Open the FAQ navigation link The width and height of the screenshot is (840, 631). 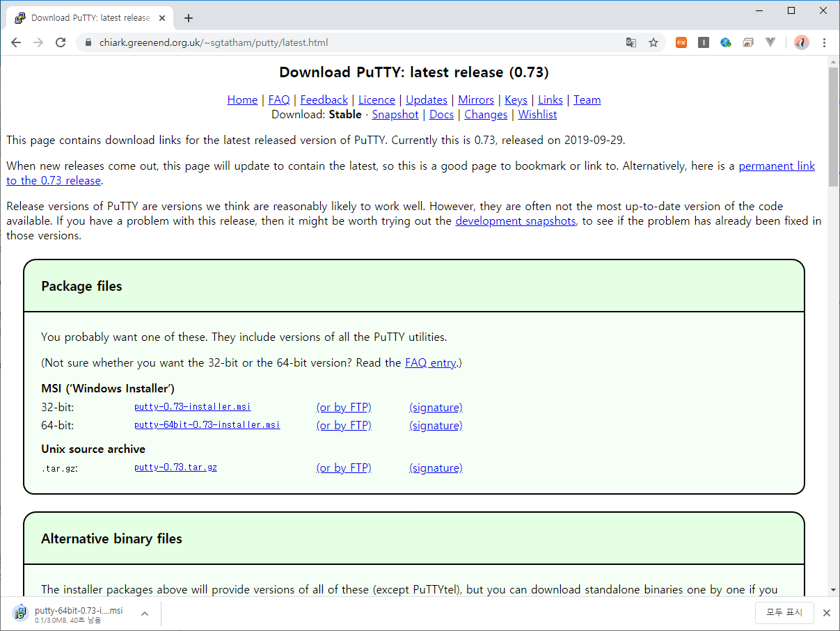point(279,100)
